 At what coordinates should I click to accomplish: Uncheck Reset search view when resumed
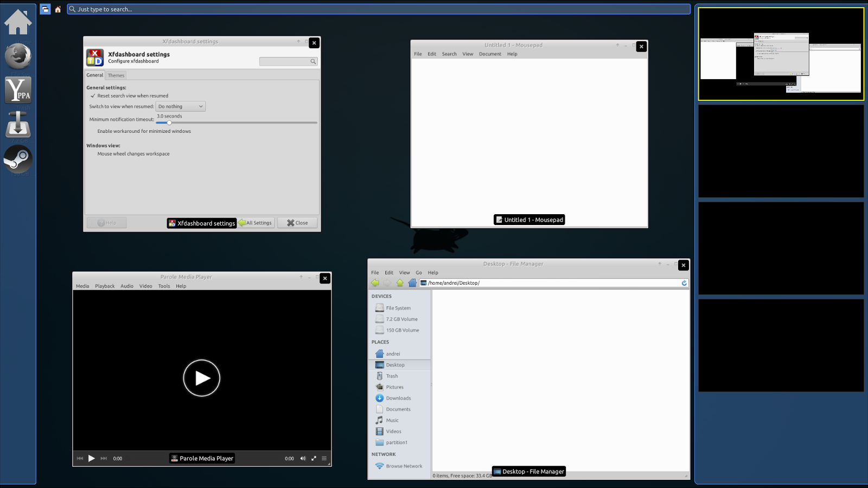(x=92, y=95)
